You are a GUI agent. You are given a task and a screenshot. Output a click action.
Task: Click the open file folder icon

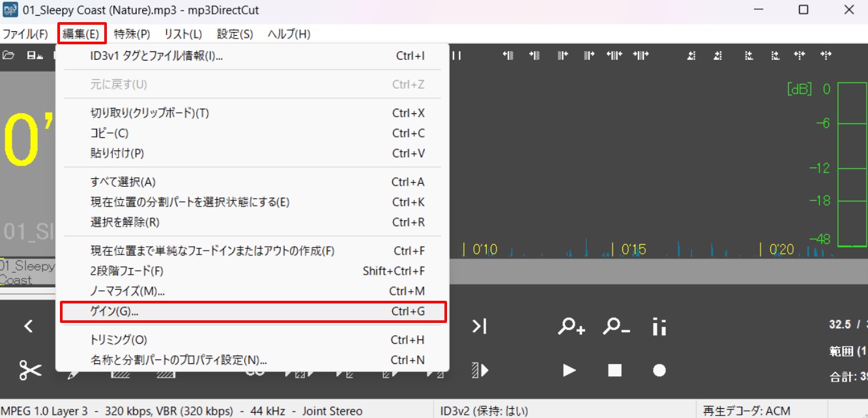(8, 55)
